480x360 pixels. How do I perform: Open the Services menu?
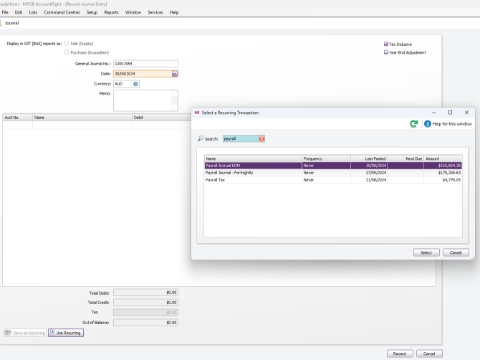pyautogui.click(x=155, y=12)
